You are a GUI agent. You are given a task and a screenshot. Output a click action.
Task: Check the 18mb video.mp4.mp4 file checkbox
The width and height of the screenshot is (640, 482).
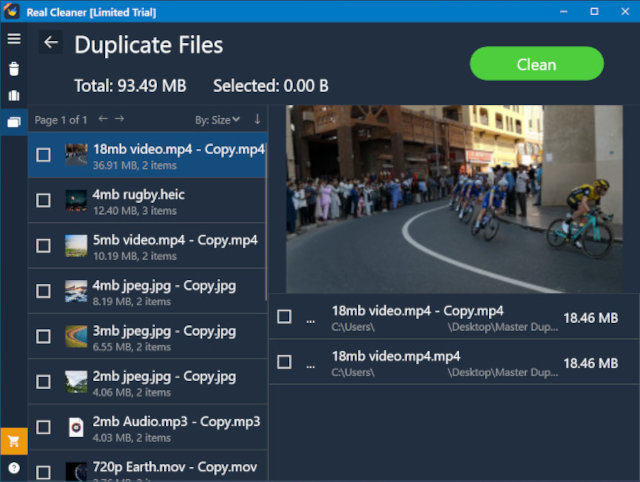284,362
